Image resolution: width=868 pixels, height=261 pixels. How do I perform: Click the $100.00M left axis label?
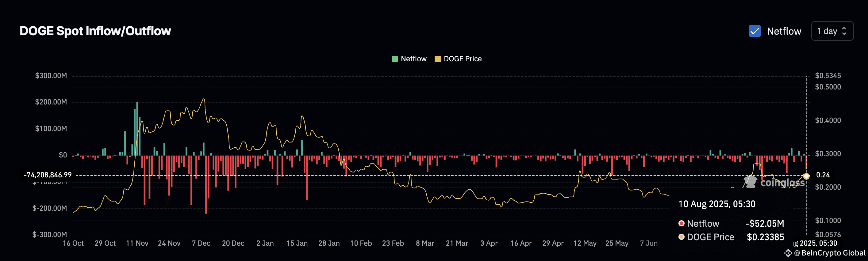pyautogui.click(x=51, y=128)
